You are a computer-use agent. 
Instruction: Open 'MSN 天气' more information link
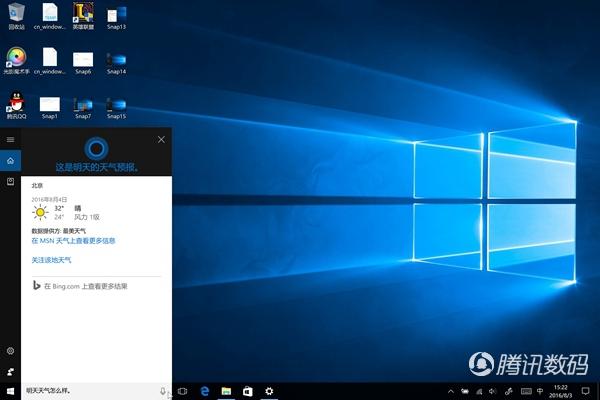click(x=73, y=241)
